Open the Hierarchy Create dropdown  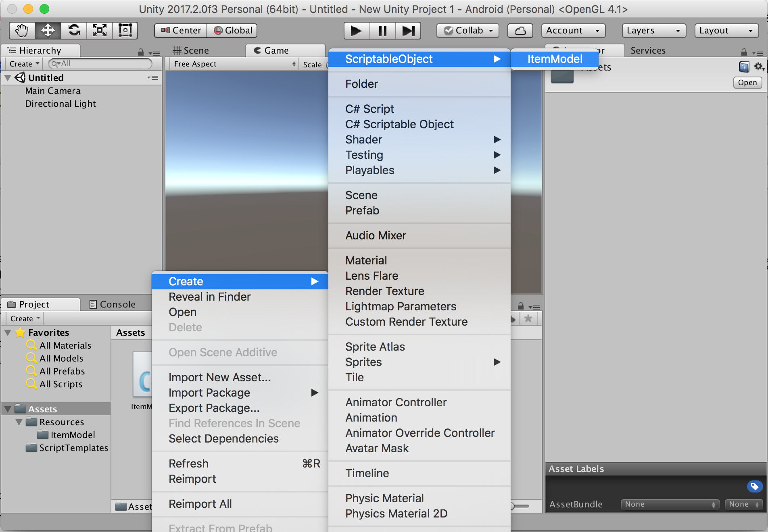(x=25, y=64)
